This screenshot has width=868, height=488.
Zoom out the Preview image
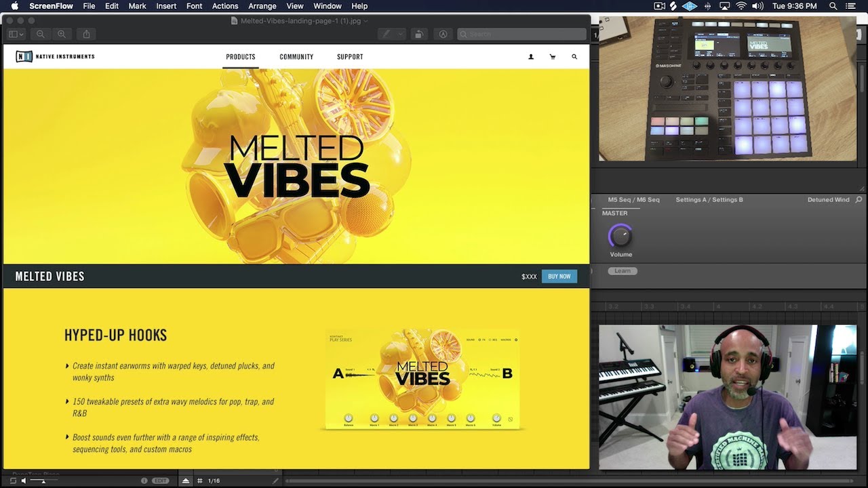(41, 34)
